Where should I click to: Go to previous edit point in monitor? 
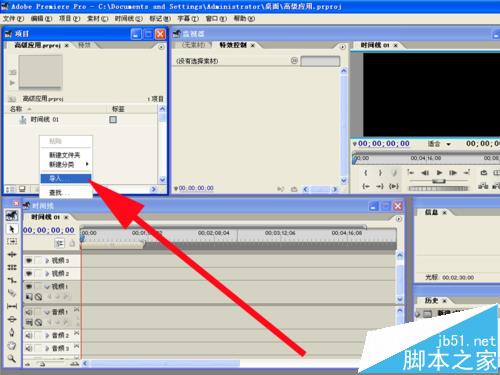pos(411,172)
